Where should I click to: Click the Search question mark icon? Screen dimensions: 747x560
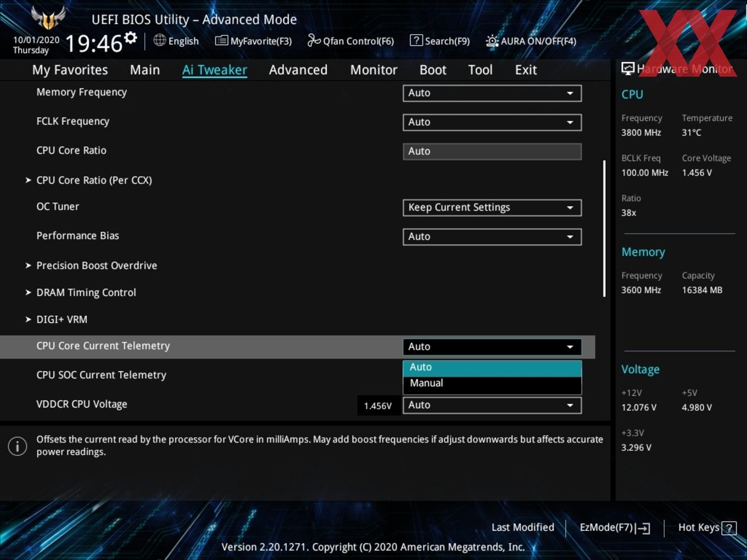pos(416,40)
